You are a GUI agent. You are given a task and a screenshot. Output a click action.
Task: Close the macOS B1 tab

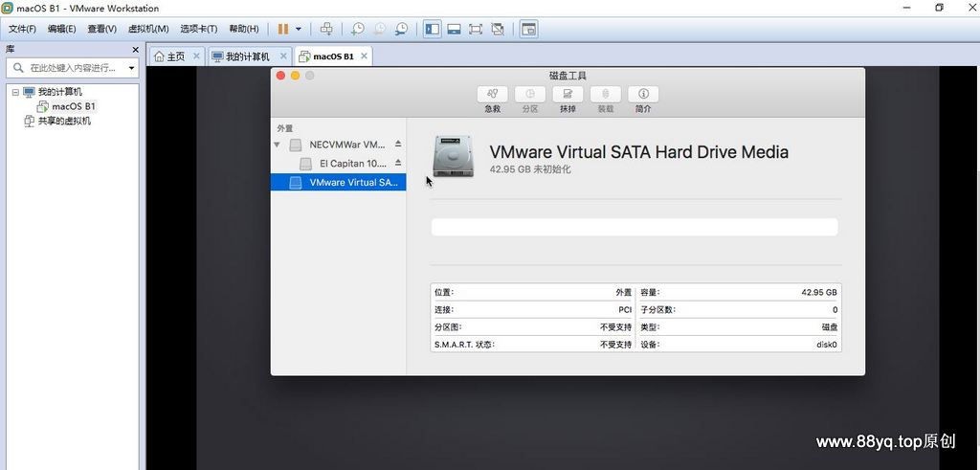click(x=365, y=56)
